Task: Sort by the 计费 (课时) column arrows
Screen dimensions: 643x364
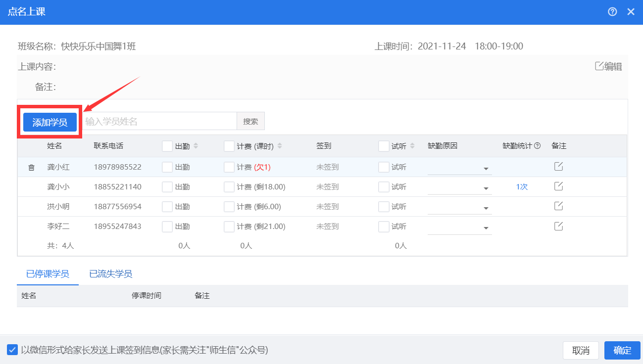Action: tap(280, 146)
